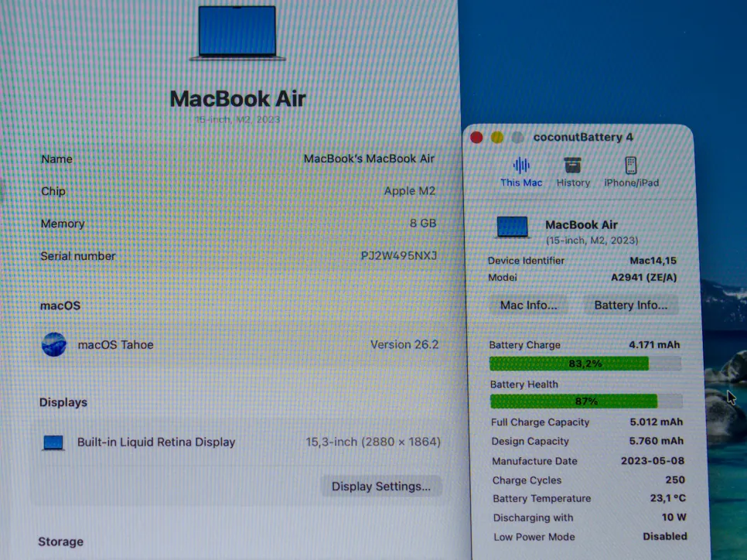Click the macOS Tahoe icon
Image resolution: width=747 pixels, height=560 pixels.
54,344
